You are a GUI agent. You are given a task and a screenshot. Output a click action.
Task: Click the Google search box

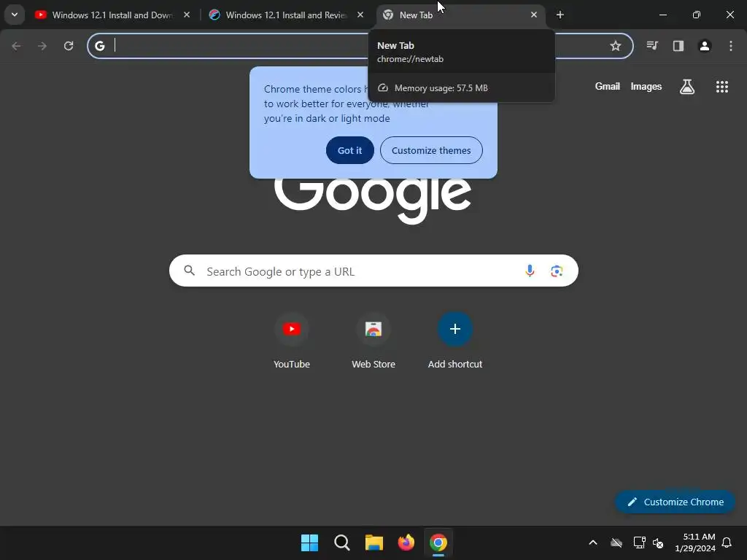click(x=373, y=271)
